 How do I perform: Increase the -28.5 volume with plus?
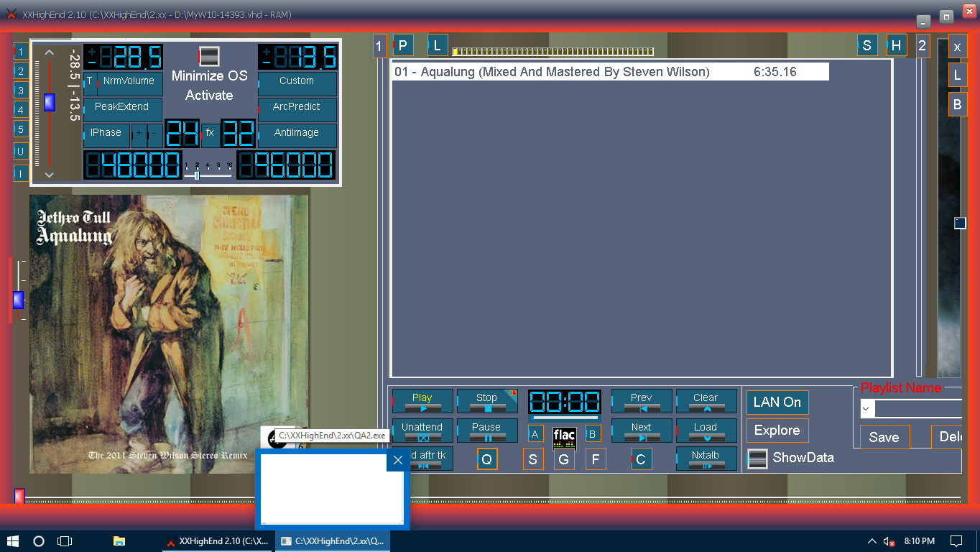point(92,51)
